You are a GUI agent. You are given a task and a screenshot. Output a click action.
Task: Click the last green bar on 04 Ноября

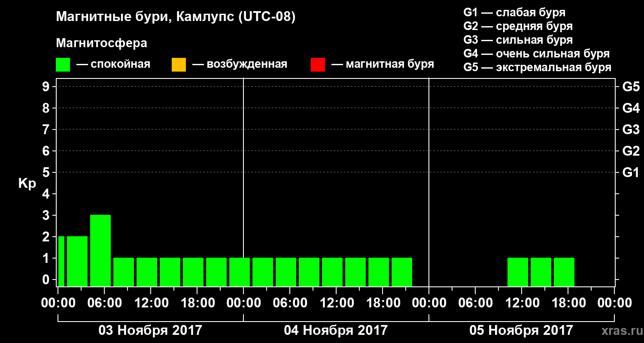click(x=402, y=272)
